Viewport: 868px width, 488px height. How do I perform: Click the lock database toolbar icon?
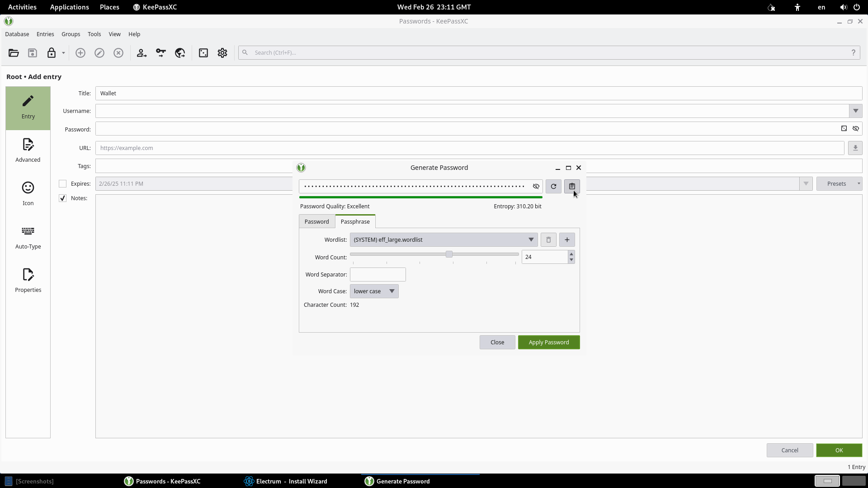coord(52,53)
